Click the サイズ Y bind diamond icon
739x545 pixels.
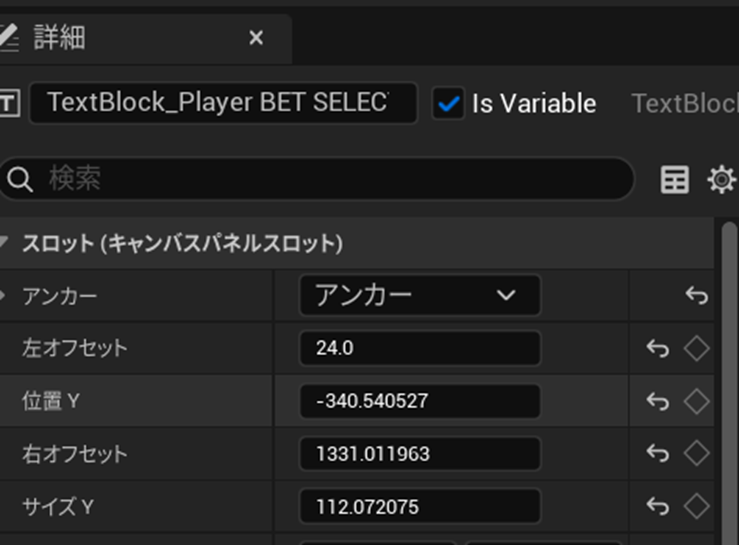pyautogui.click(x=696, y=506)
